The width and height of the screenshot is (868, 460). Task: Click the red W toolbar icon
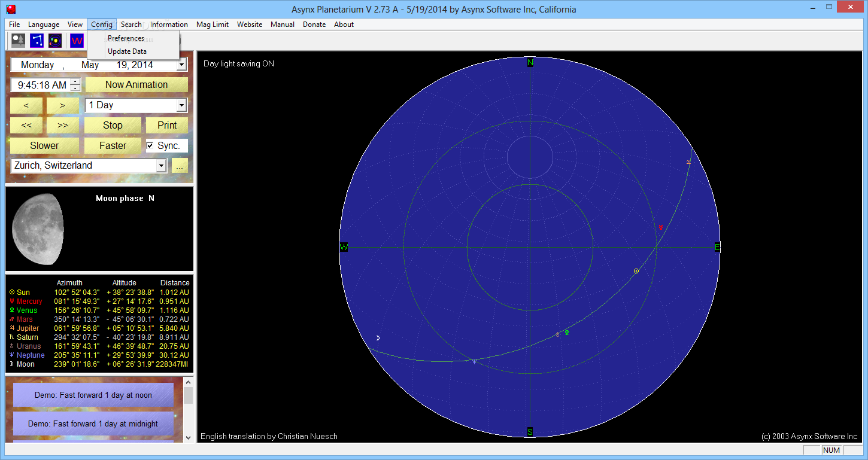click(x=77, y=41)
